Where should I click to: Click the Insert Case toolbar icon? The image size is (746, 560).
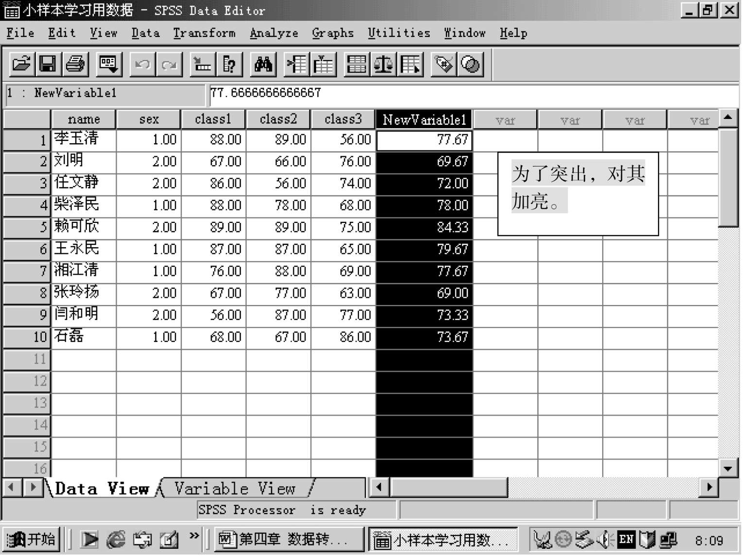(x=297, y=64)
